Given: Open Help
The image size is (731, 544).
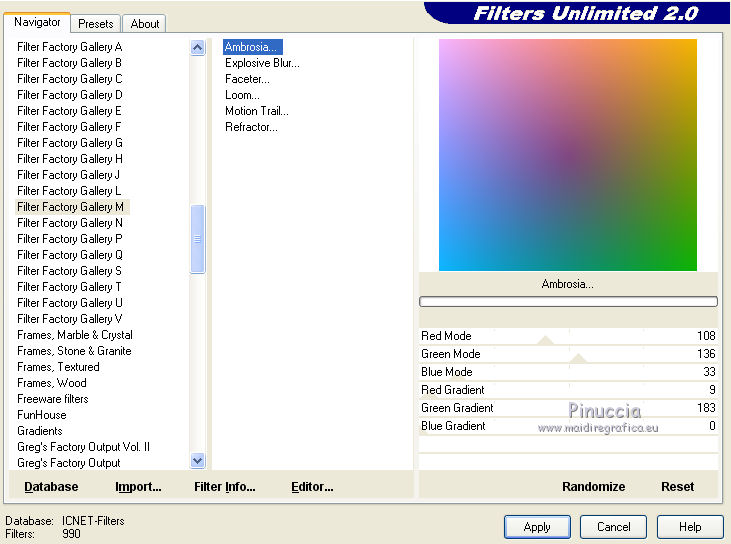Looking at the screenshot, I should 690,527.
